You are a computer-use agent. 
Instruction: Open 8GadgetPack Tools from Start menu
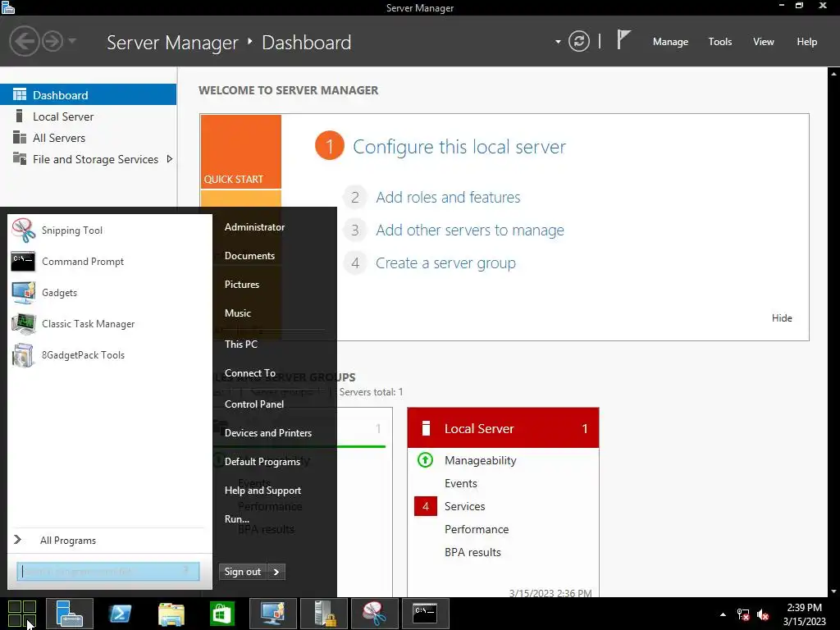coord(110,354)
